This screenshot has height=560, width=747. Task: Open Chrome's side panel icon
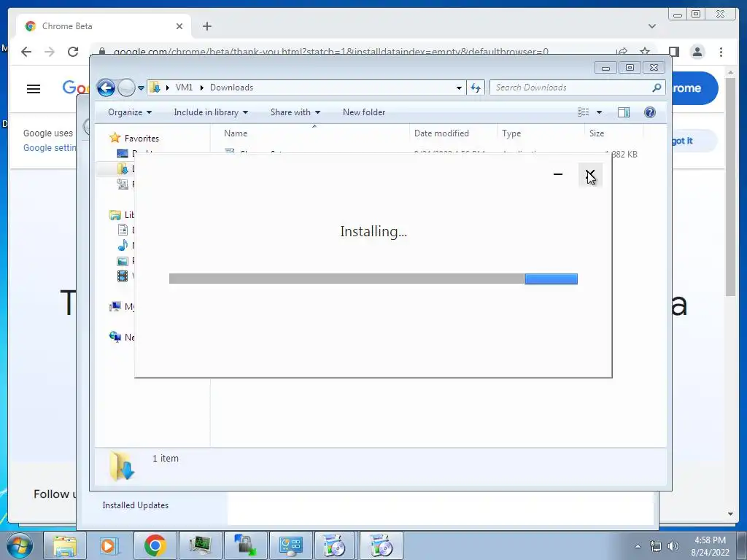pos(673,52)
